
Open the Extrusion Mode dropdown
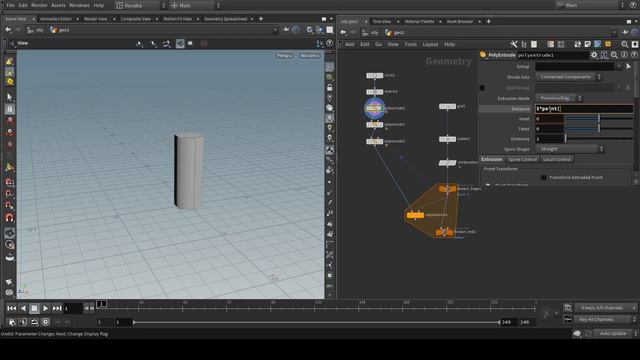[x=559, y=98]
